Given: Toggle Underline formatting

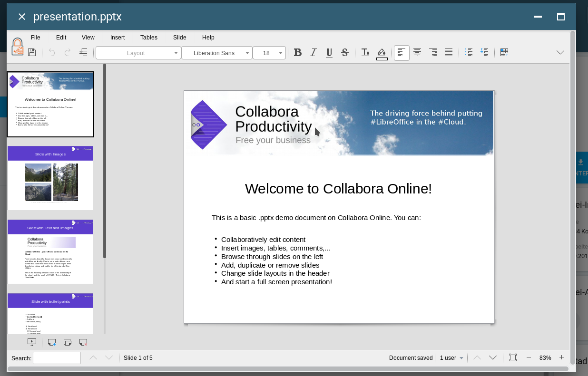Looking at the screenshot, I should pos(329,53).
